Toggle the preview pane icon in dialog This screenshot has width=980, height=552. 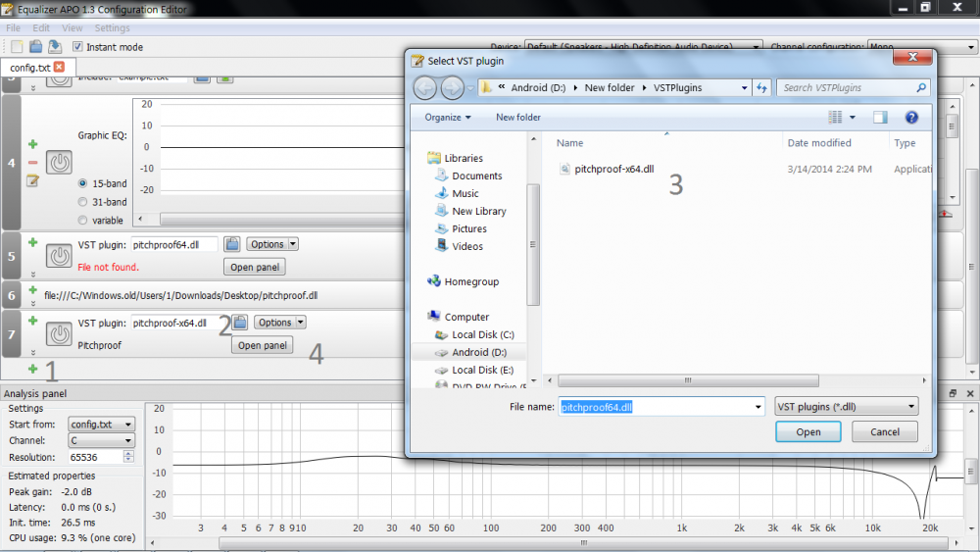click(x=880, y=117)
